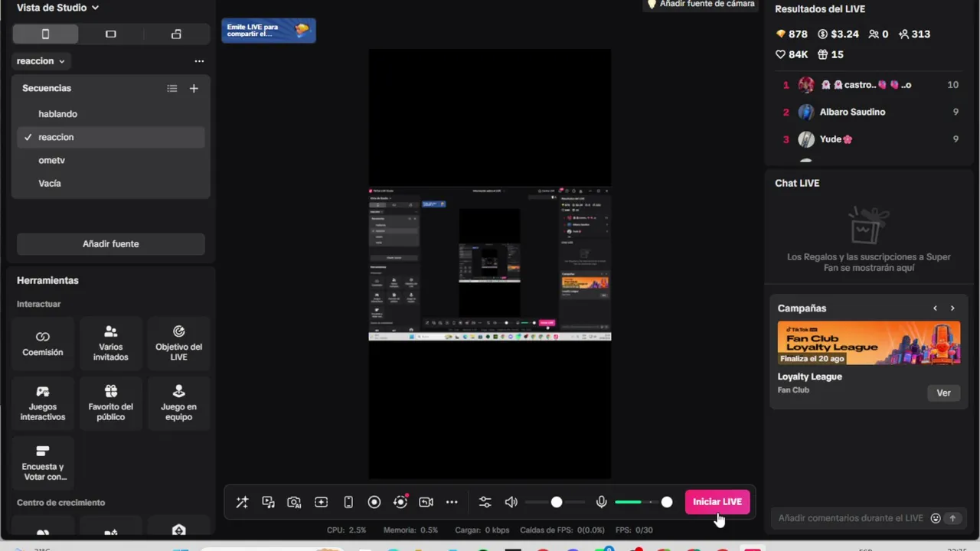Click the new followers stat 313

point(914,34)
